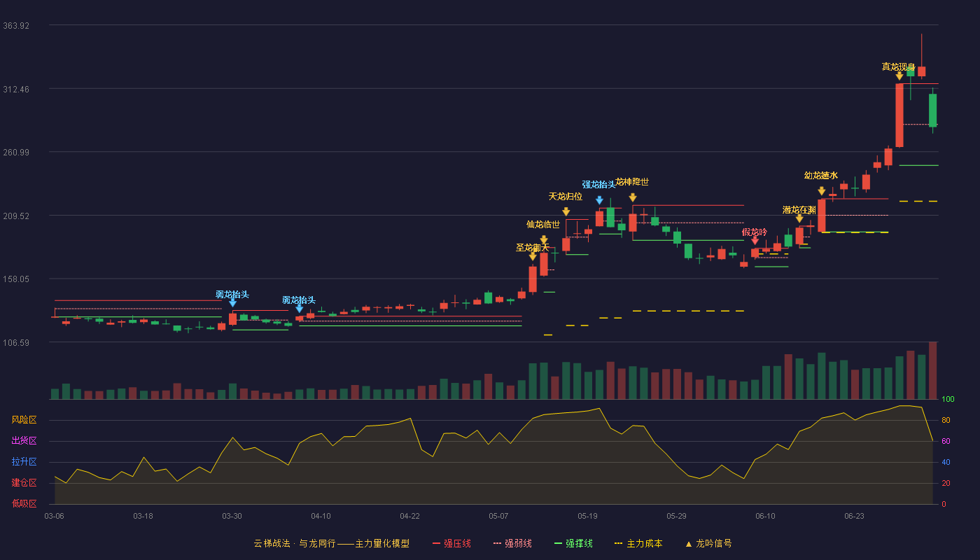Select the 圣龙御天 signal label
Image resolution: width=980 pixels, height=560 pixels.
533,247
